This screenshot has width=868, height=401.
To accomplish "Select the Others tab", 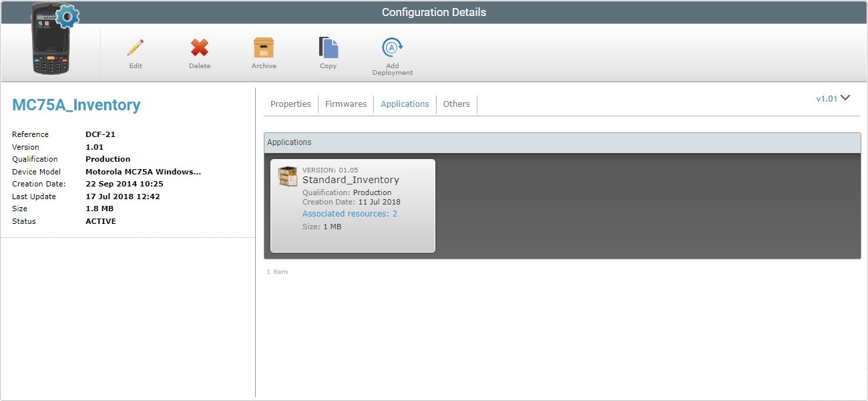I will click(x=456, y=104).
